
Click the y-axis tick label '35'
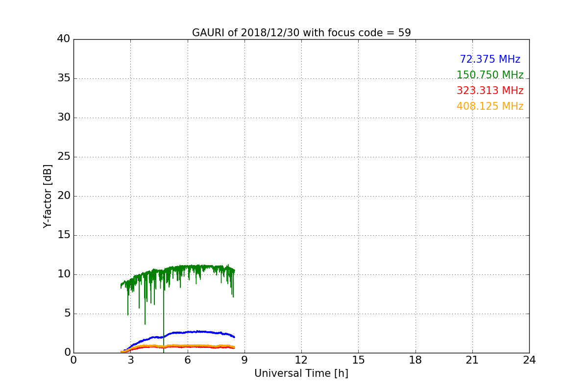64,78
